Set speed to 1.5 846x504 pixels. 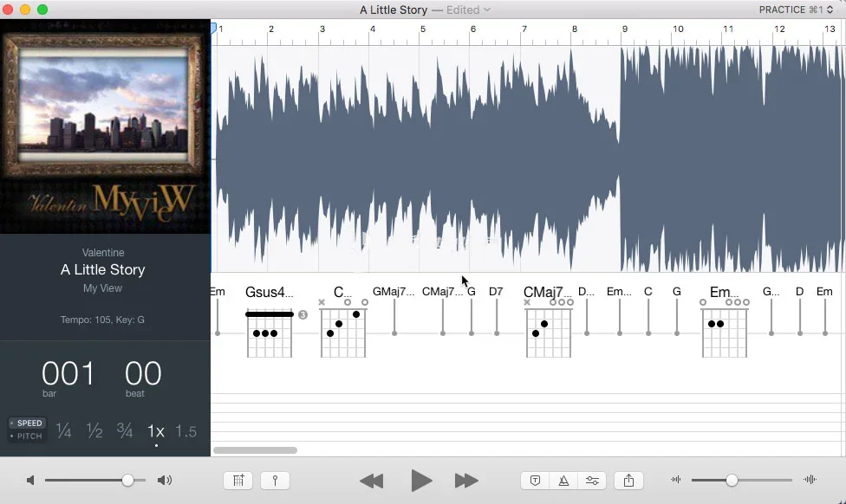pyautogui.click(x=185, y=431)
